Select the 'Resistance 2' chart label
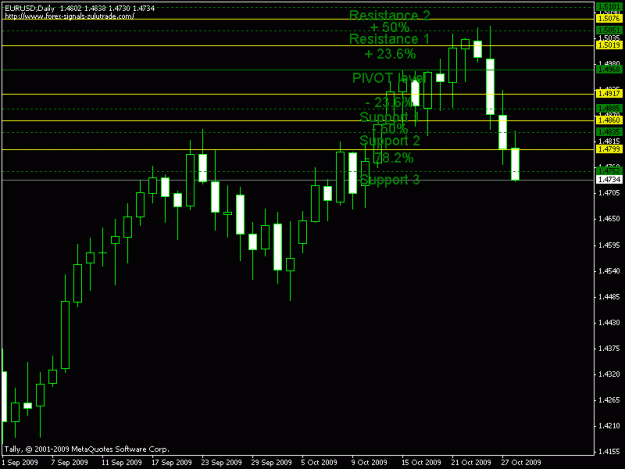The width and height of the screenshot is (625, 469). pos(389,15)
